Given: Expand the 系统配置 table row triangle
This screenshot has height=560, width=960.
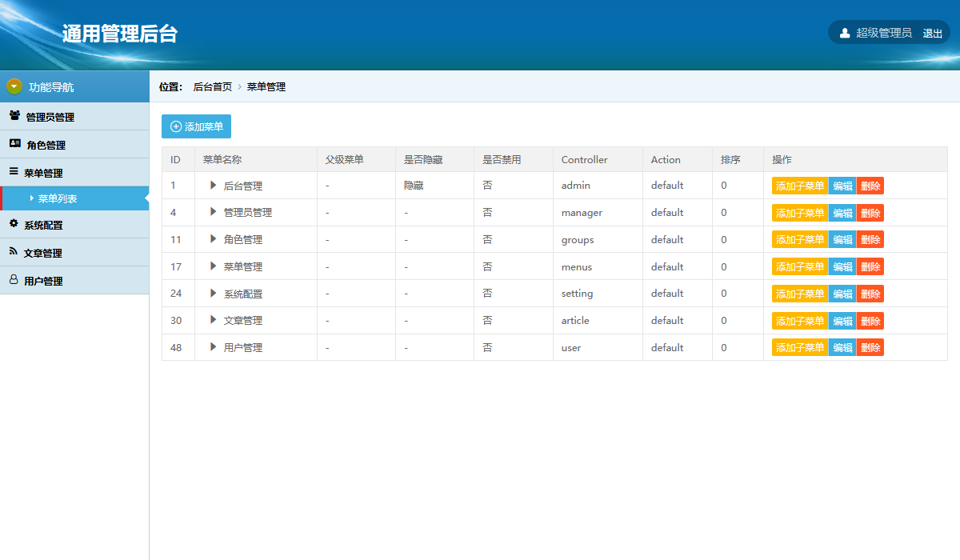Looking at the screenshot, I should click(213, 293).
